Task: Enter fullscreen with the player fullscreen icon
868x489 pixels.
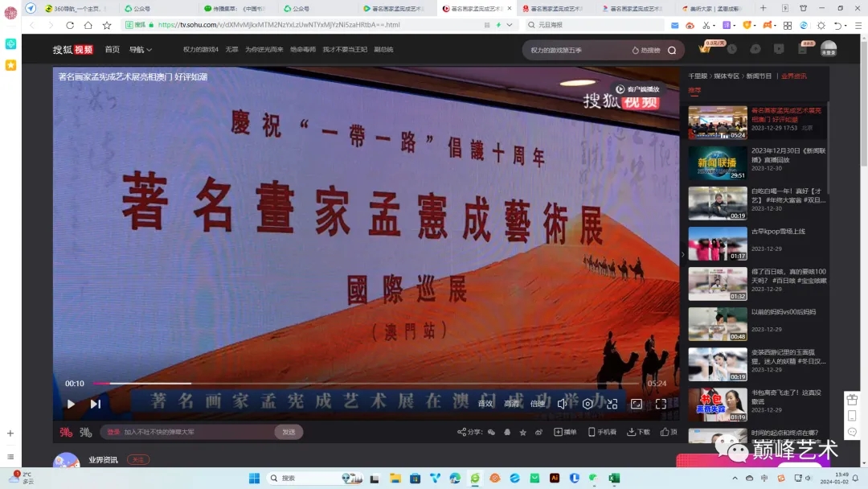Action: pos(661,404)
